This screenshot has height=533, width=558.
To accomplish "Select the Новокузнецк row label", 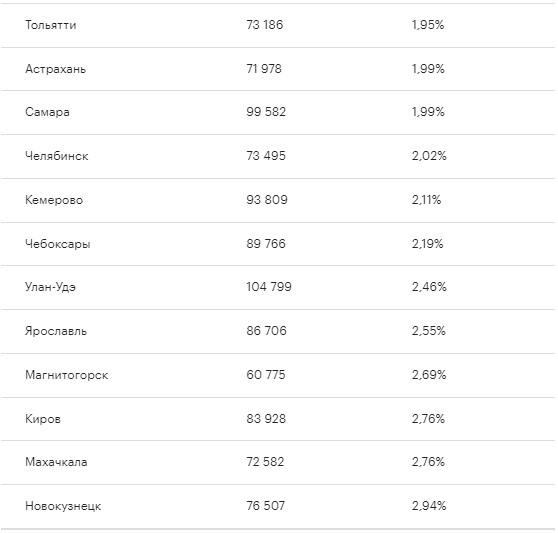I will [x=63, y=506].
